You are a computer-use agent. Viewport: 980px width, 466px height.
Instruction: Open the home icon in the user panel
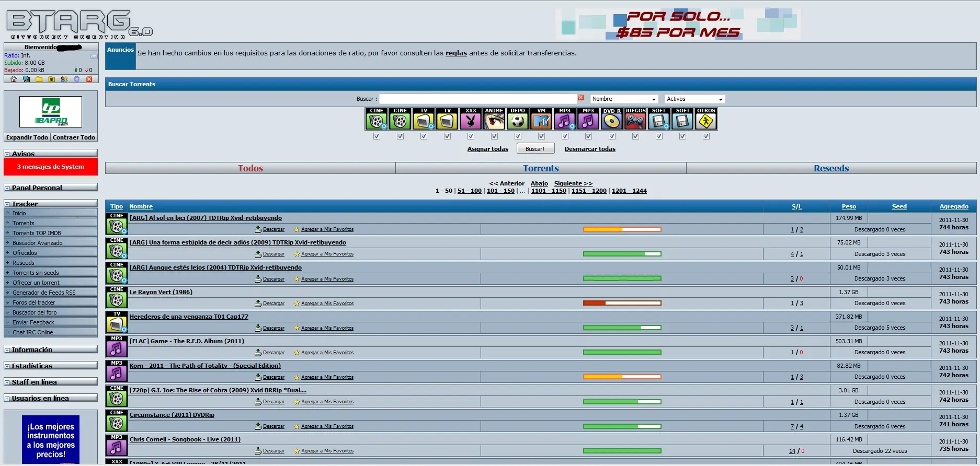pos(14,79)
